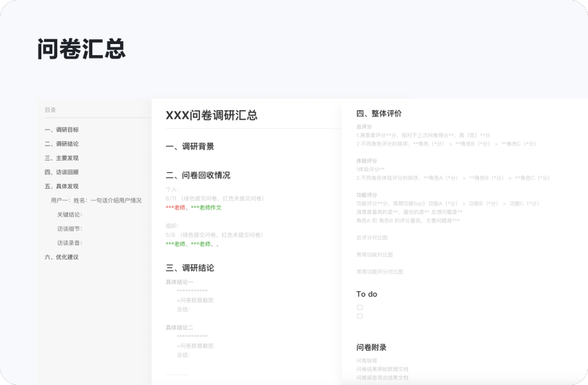The width and height of the screenshot is (588, 385).
Task: Click the 组织： label
Action: 172,226
